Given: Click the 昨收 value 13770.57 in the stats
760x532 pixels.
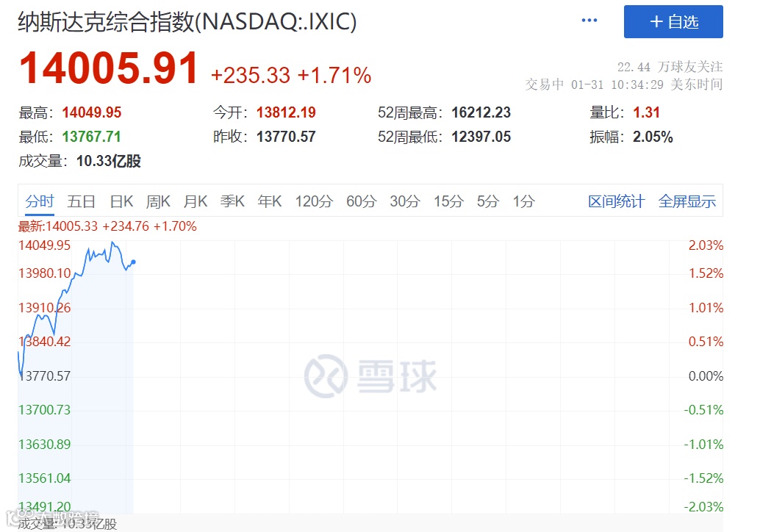Looking at the screenshot, I should 286,137.
